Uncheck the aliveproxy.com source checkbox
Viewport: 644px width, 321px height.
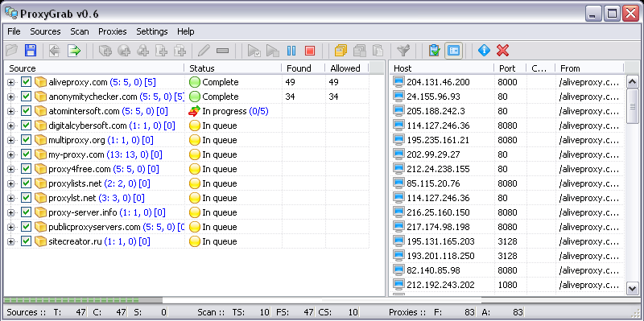(26, 82)
